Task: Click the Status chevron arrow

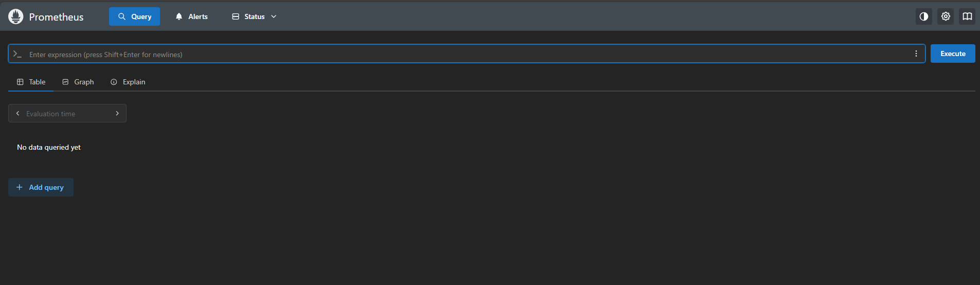Action: click(x=274, y=16)
